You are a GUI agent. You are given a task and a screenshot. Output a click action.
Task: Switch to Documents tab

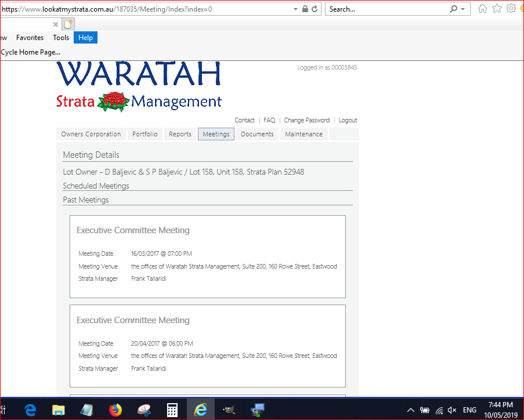[257, 134]
